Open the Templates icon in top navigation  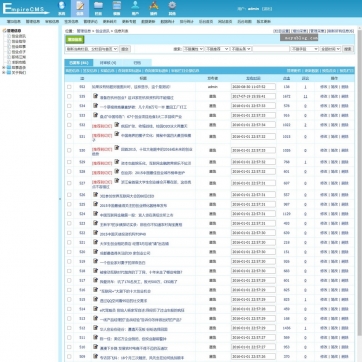(117, 8)
